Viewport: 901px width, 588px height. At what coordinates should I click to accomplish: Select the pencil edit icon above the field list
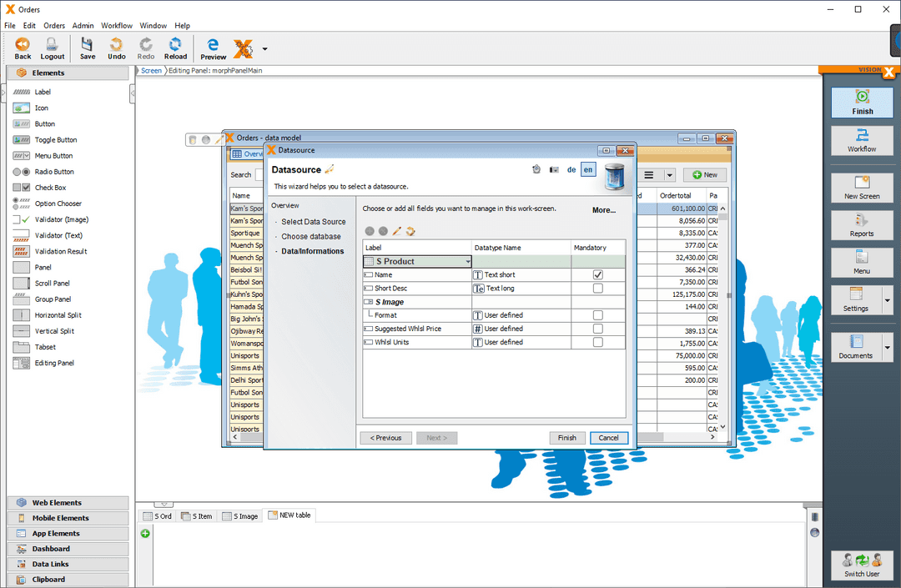point(397,231)
